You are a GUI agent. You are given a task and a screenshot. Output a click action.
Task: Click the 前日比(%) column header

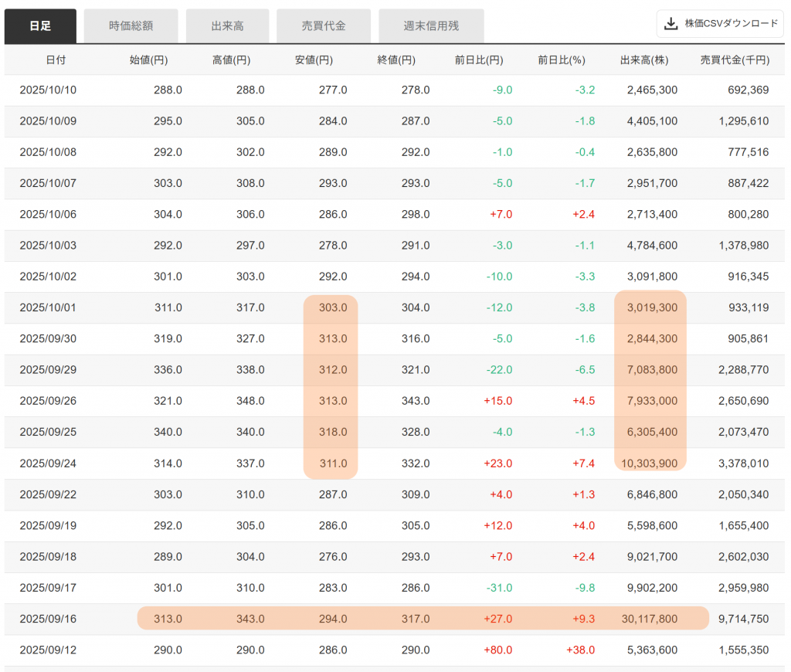(x=562, y=59)
